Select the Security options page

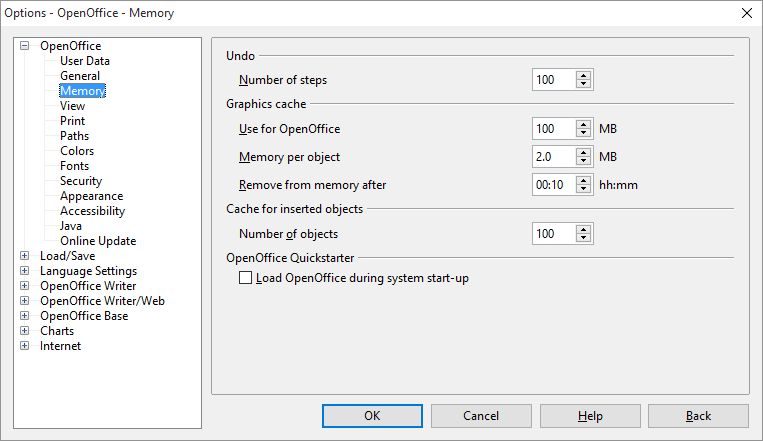[x=81, y=181]
